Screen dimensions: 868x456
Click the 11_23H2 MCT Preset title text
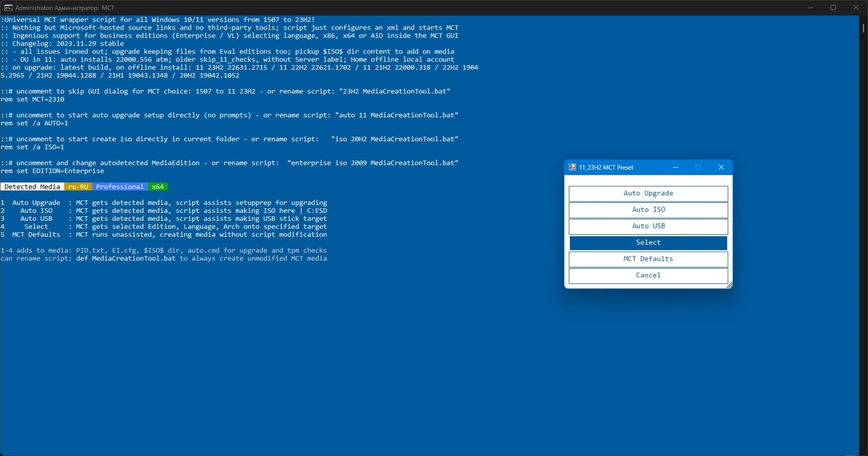click(606, 168)
